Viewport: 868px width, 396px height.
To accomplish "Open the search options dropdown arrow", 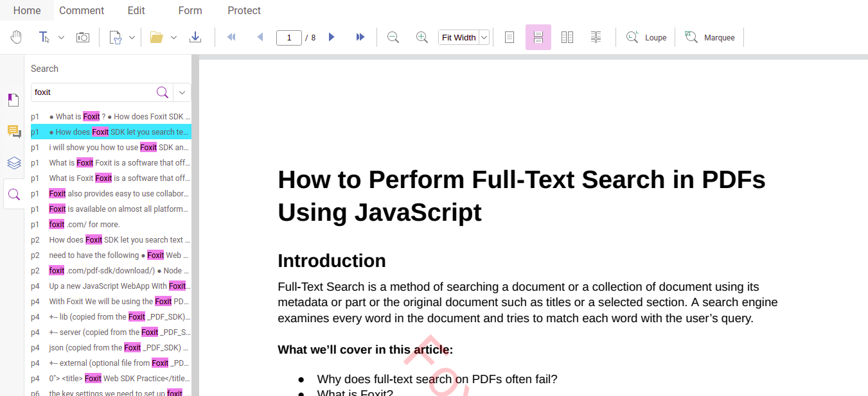I will pos(182,92).
